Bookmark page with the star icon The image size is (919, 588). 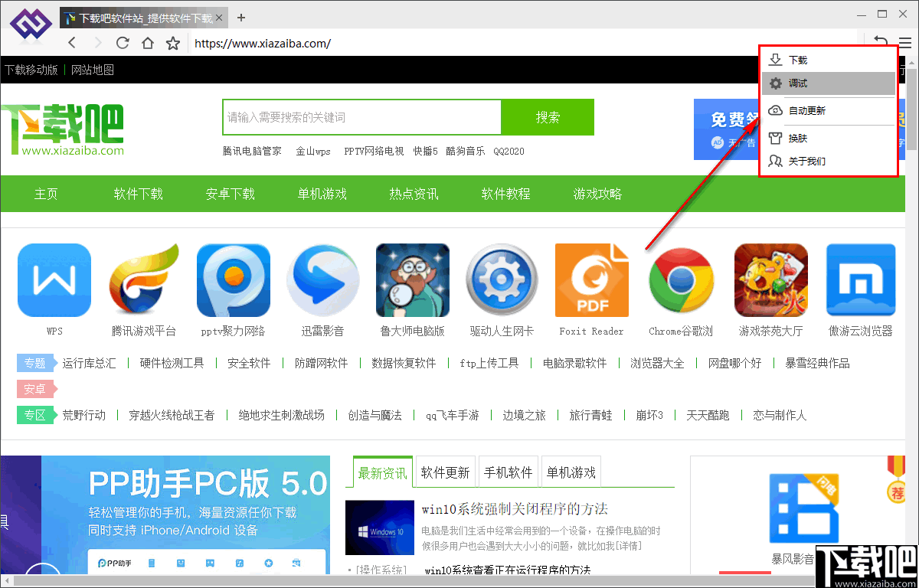[173, 43]
